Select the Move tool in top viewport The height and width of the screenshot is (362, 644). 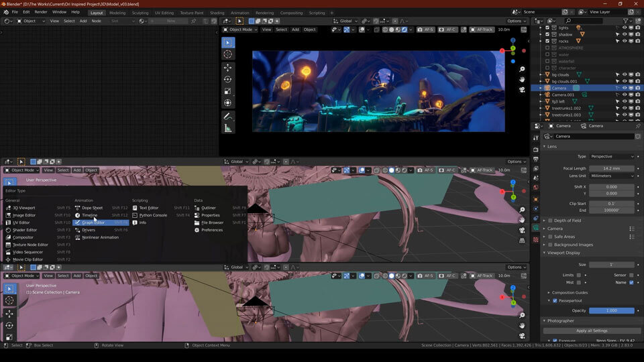228,67
